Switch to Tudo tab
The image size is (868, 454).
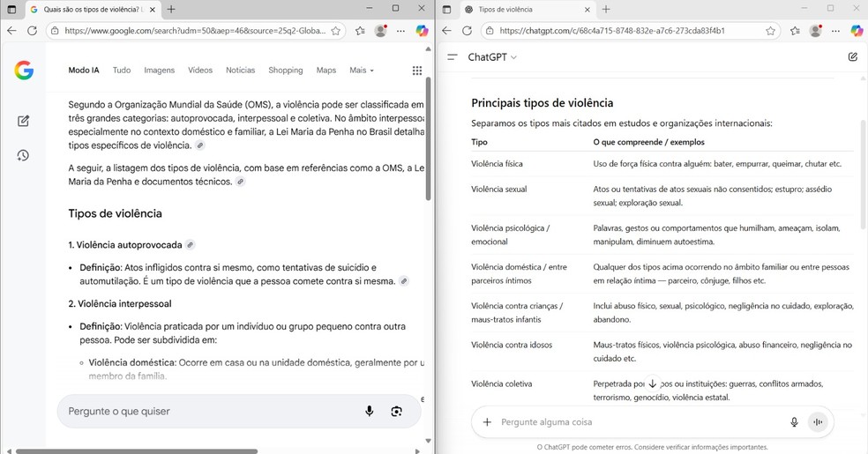pyautogui.click(x=122, y=71)
